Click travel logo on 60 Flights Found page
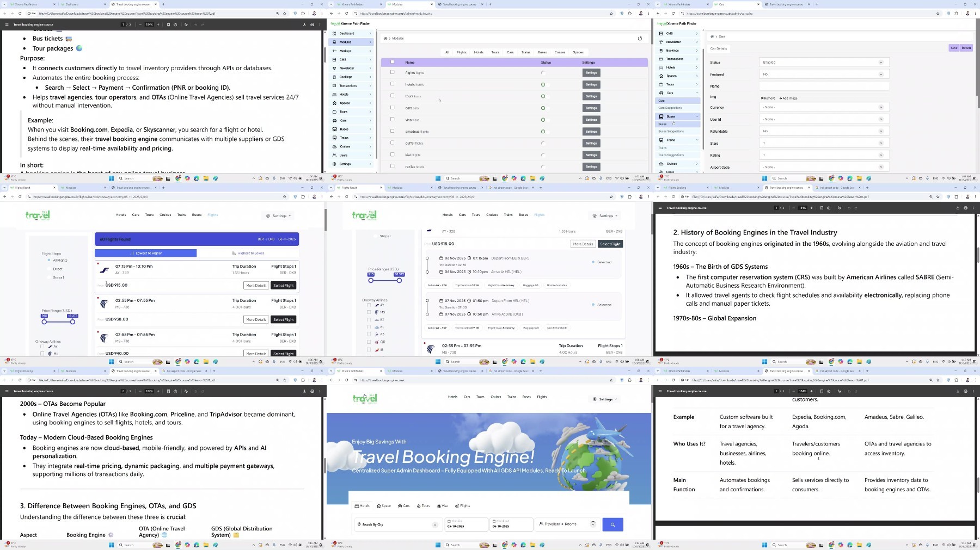The height and width of the screenshot is (550, 980). click(38, 215)
